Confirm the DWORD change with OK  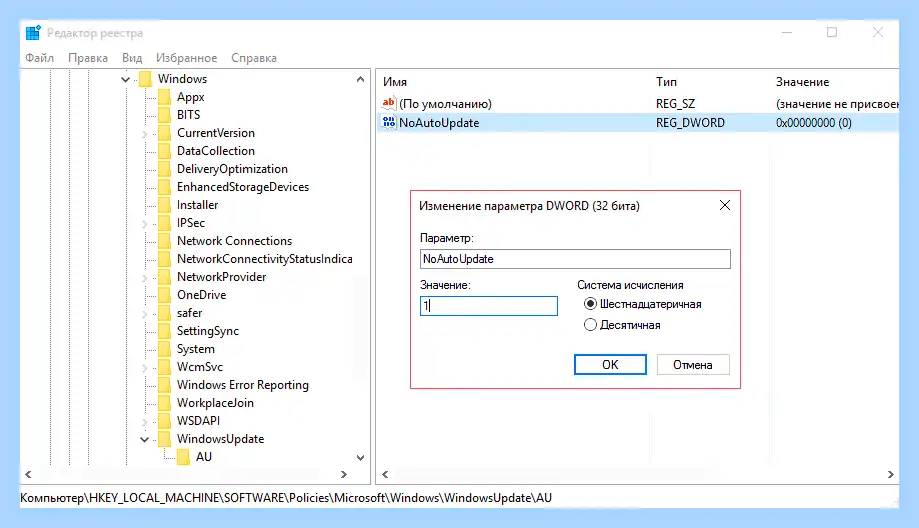point(610,365)
